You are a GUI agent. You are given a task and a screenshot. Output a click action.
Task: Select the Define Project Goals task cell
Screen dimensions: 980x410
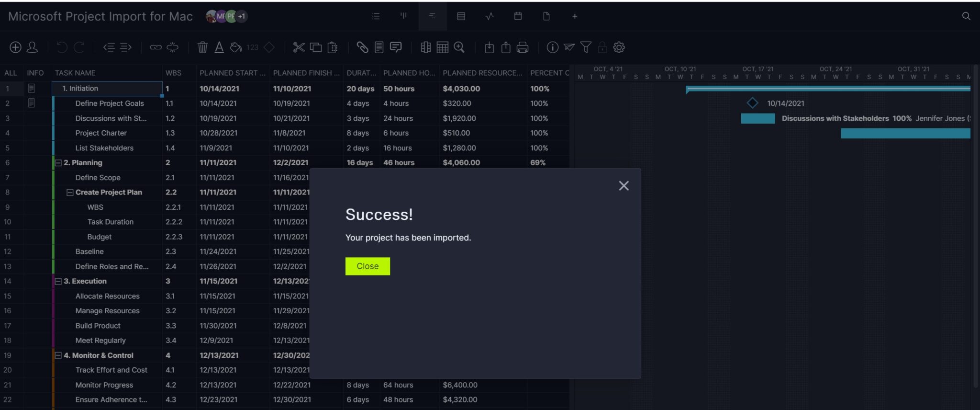pos(109,103)
